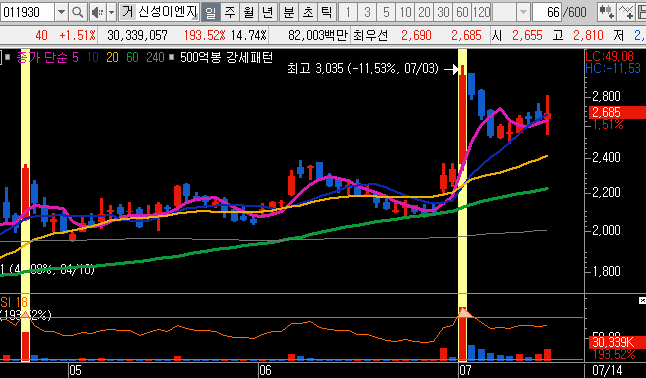Viewport: 646px width, 378px height.
Task: Click the 193.52% volume ratio in quote bar
Action: [x=204, y=35]
